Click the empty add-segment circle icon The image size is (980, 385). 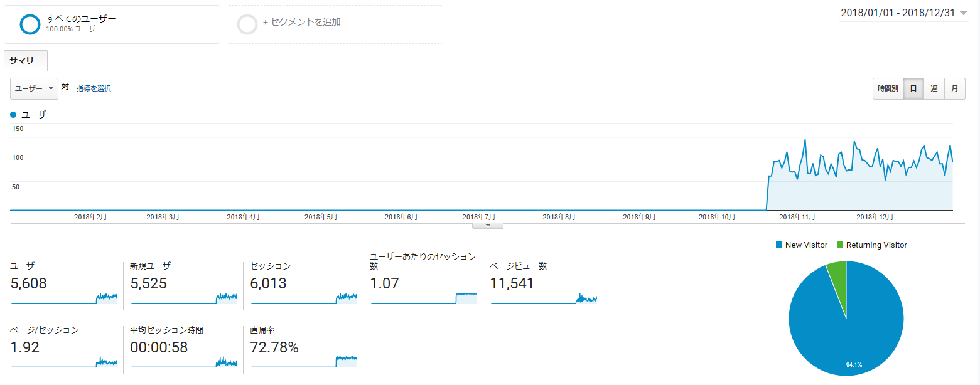247,24
